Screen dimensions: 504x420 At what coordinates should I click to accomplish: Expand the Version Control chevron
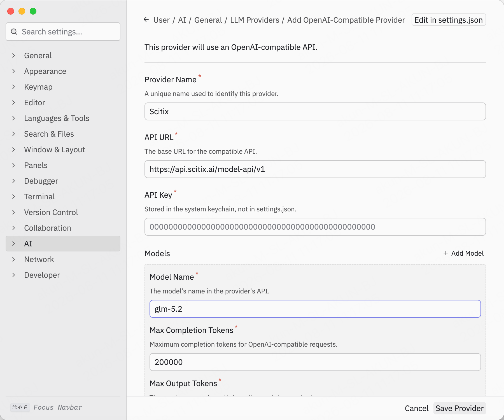pyautogui.click(x=13, y=212)
